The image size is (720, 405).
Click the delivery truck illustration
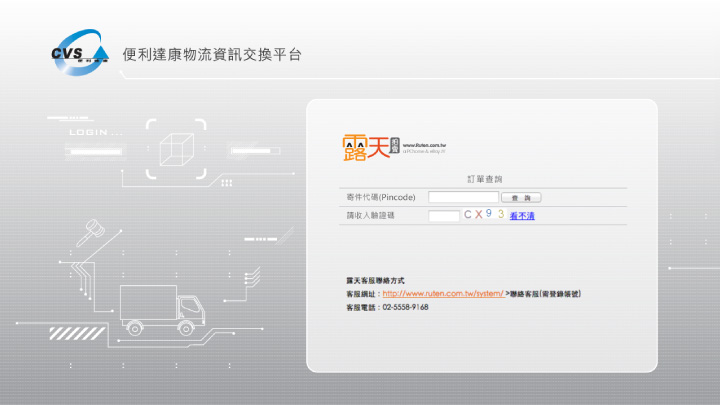pyautogui.click(x=160, y=309)
